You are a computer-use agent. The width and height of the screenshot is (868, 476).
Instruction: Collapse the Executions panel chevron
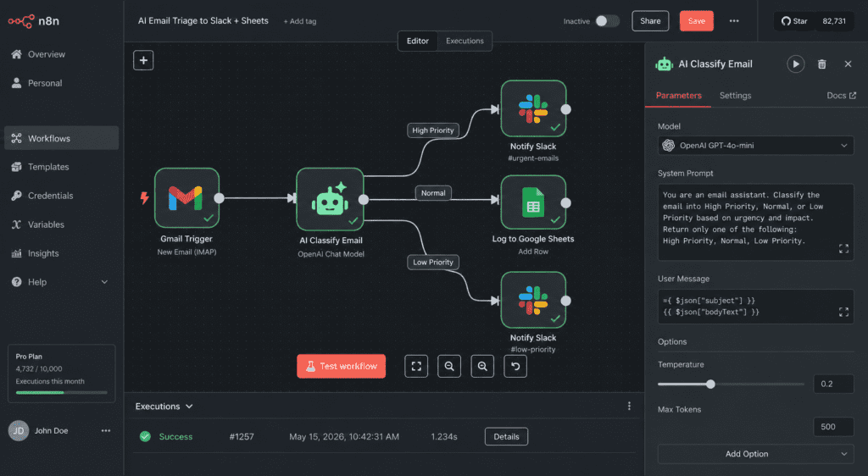[x=189, y=407]
